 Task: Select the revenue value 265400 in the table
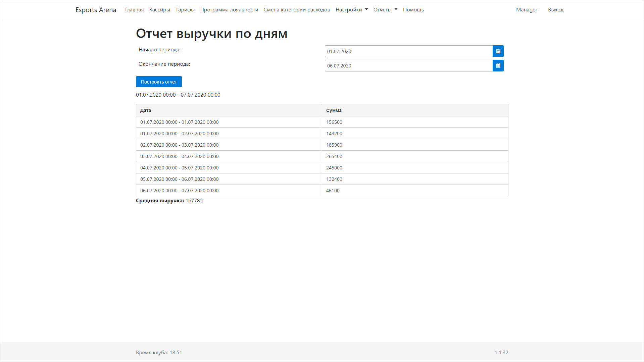coord(334,156)
